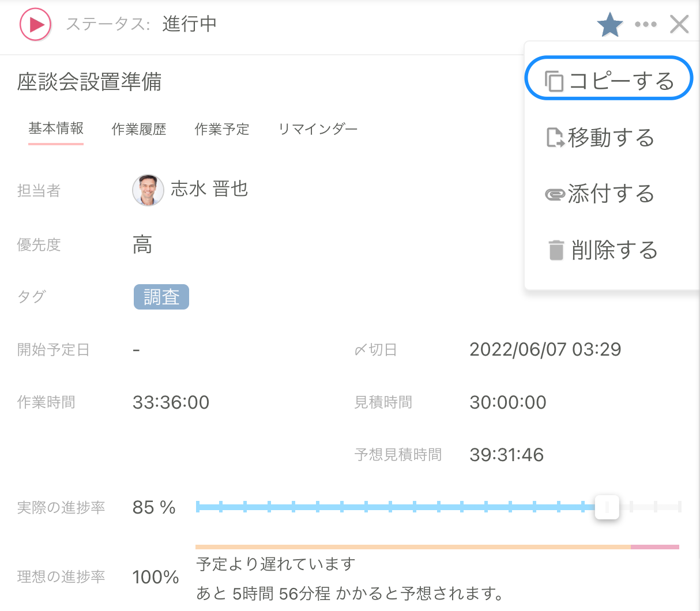Select the 作業予定 tab
The width and height of the screenshot is (700, 611).
coord(222,130)
